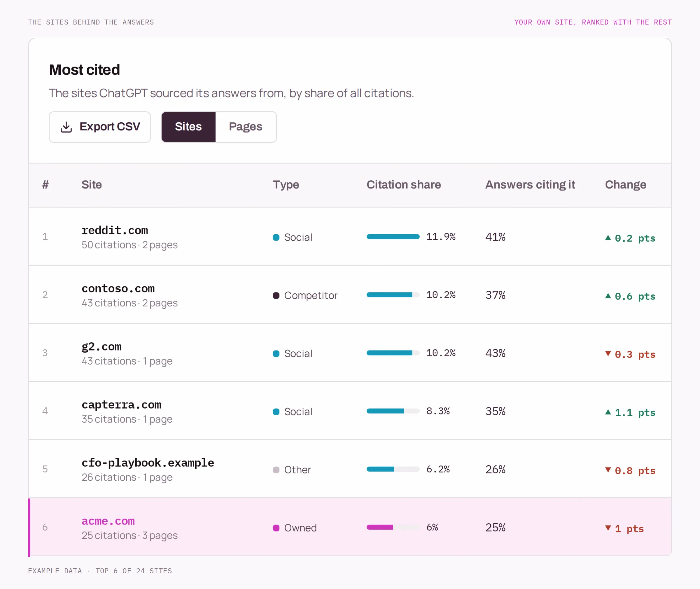This screenshot has height=589, width=700.
Task: Click the down arrow beside 0.3 pts
Action: click(x=608, y=353)
